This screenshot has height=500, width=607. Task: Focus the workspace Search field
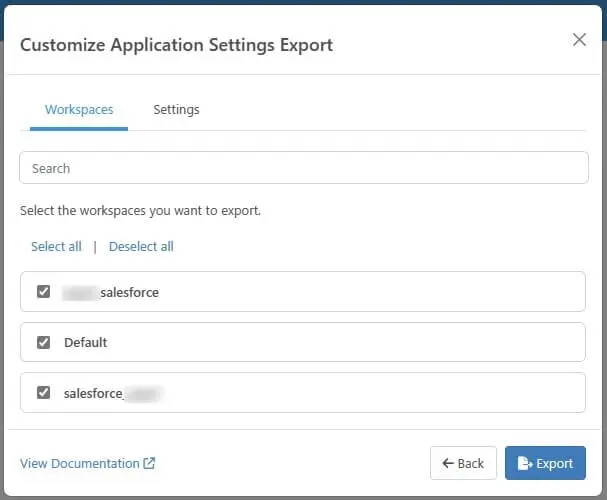(x=303, y=168)
